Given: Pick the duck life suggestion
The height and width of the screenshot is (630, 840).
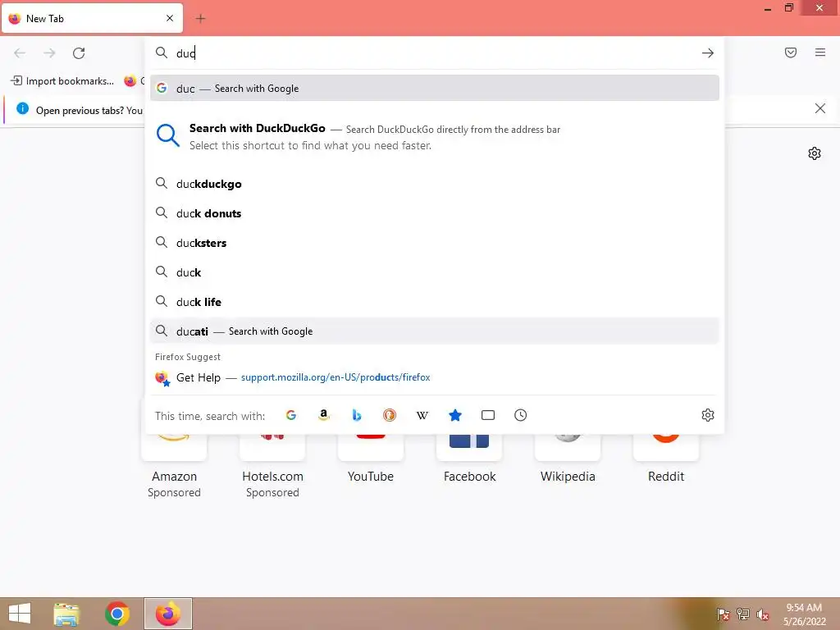Looking at the screenshot, I should point(435,302).
